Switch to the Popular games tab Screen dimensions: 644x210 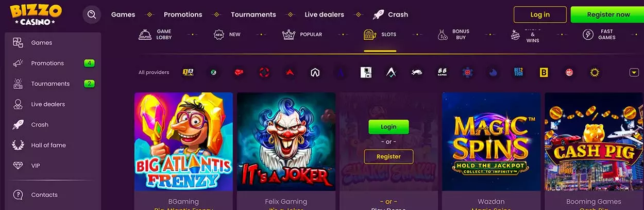pyautogui.click(x=302, y=35)
